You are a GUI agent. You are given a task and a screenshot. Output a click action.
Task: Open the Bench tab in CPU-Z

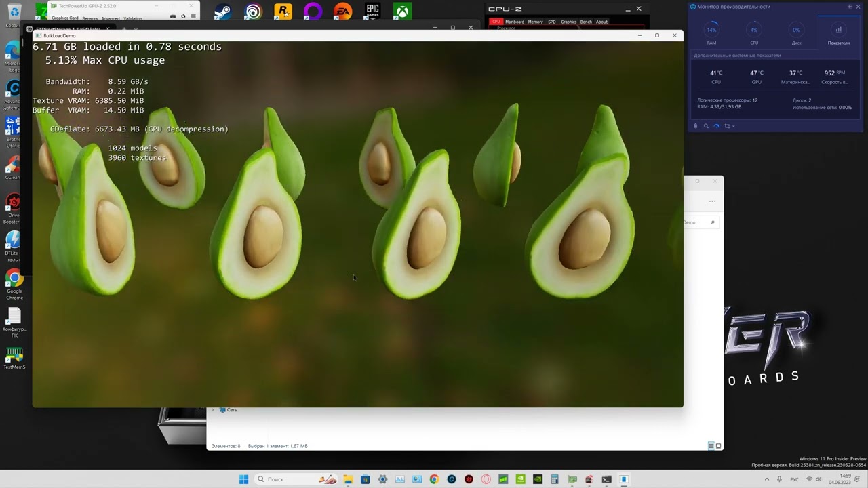586,22
